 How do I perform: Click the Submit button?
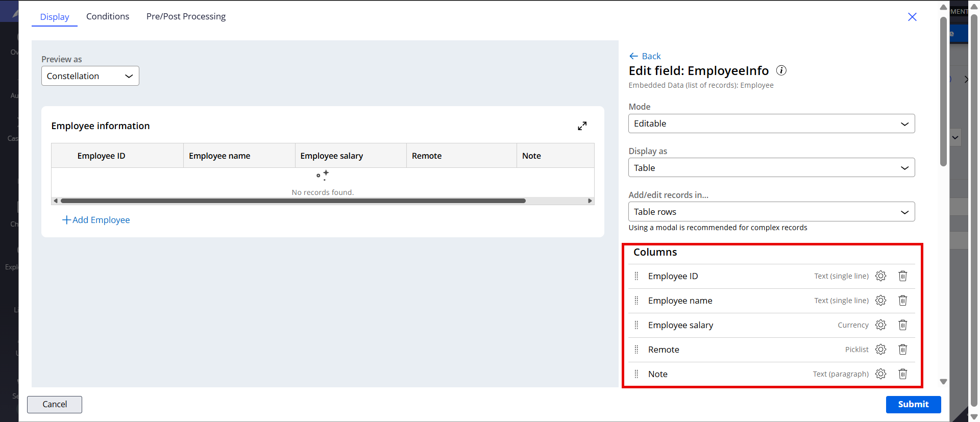pyautogui.click(x=913, y=404)
